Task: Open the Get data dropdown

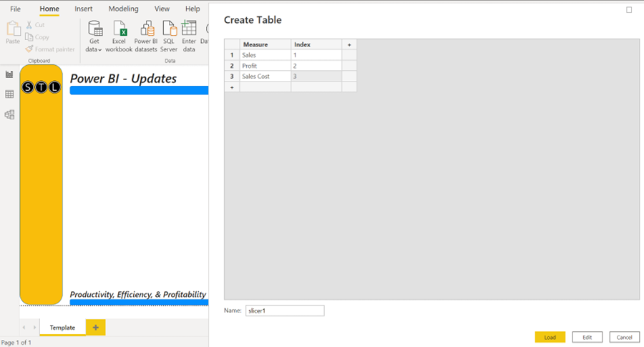Action: pyautogui.click(x=94, y=36)
